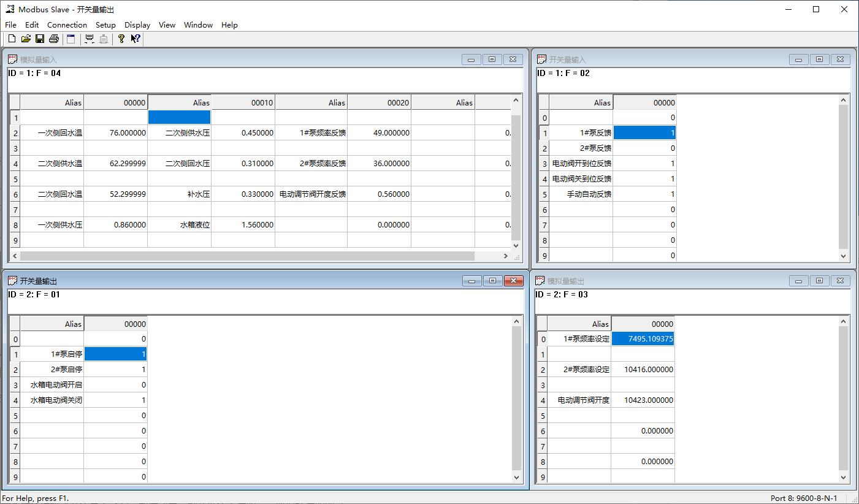Image resolution: width=859 pixels, height=504 pixels.
Task: Save using the floppy disk toolbar icon
Action: coord(40,39)
